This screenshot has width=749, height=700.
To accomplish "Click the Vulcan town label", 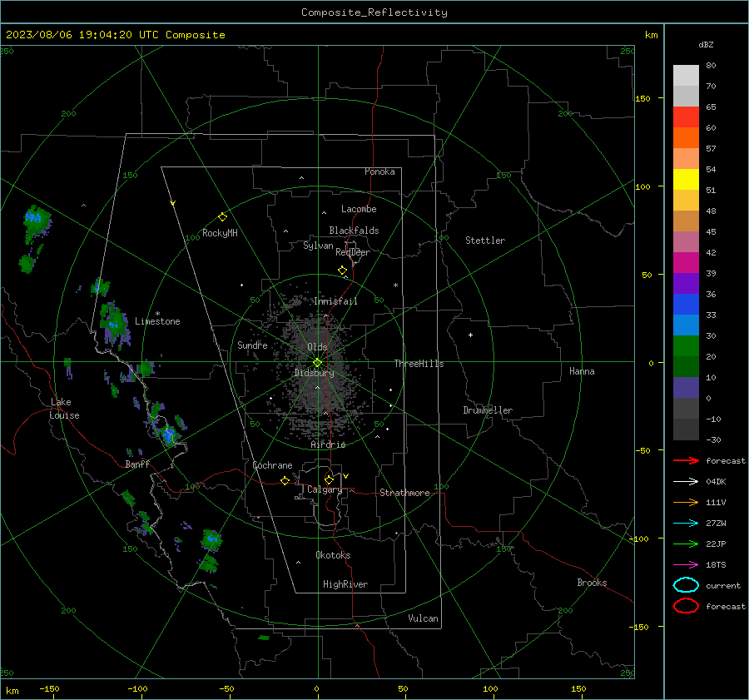I will (x=423, y=618).
